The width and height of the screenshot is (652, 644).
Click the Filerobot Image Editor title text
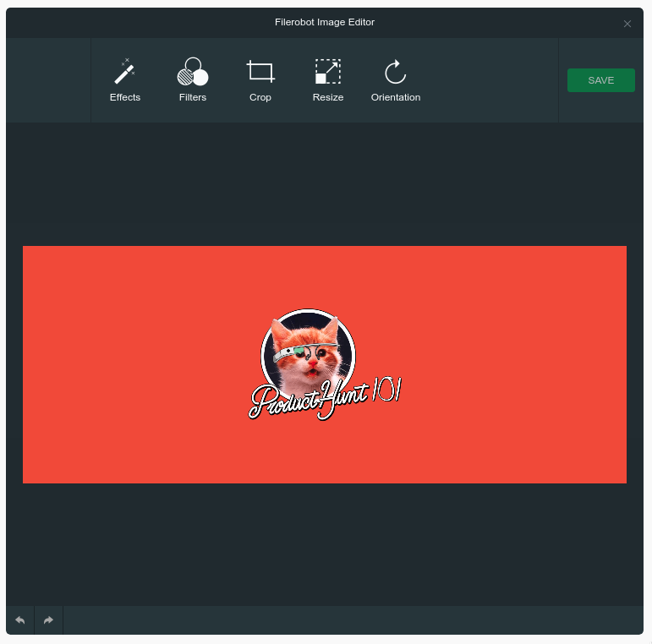[x=325, y=23]
